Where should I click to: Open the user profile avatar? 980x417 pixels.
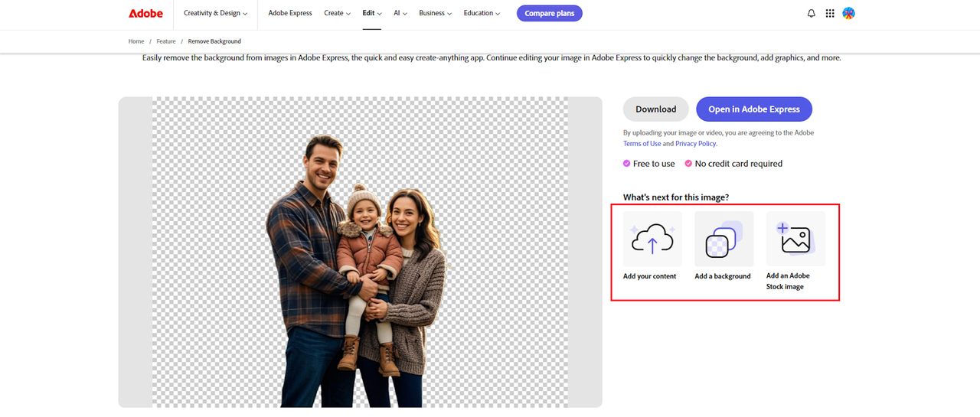848,13
